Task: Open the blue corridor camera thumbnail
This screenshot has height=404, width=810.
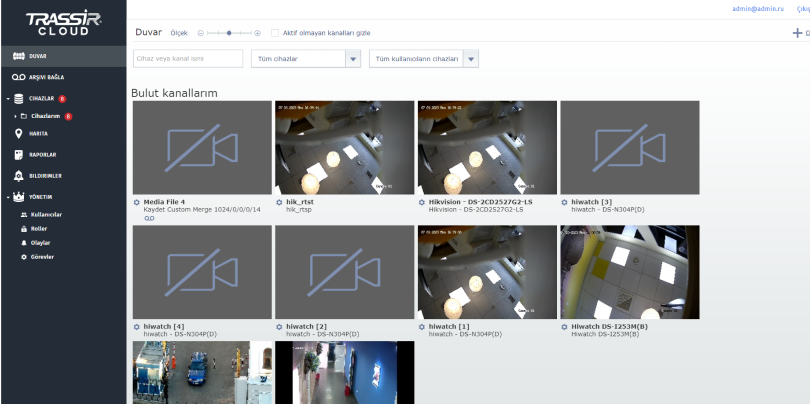Action: pos(345,372)
